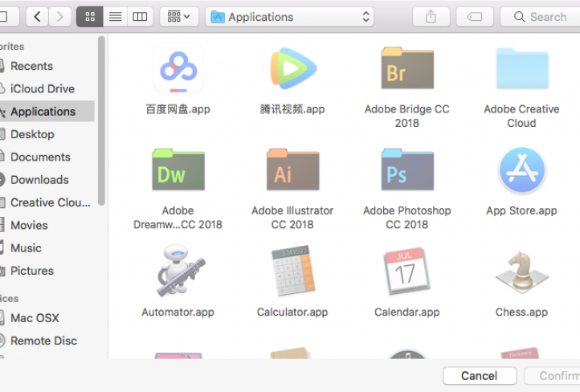This screenshot has height=392, width=580.
Task: Open Recents in the sidebar
Action: coord(47,66)
